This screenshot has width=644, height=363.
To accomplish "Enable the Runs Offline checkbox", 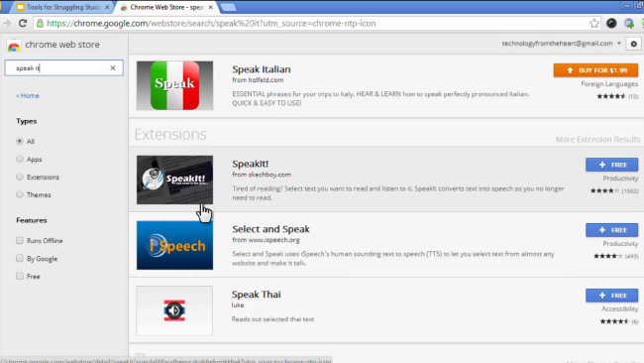I will 19,240.
